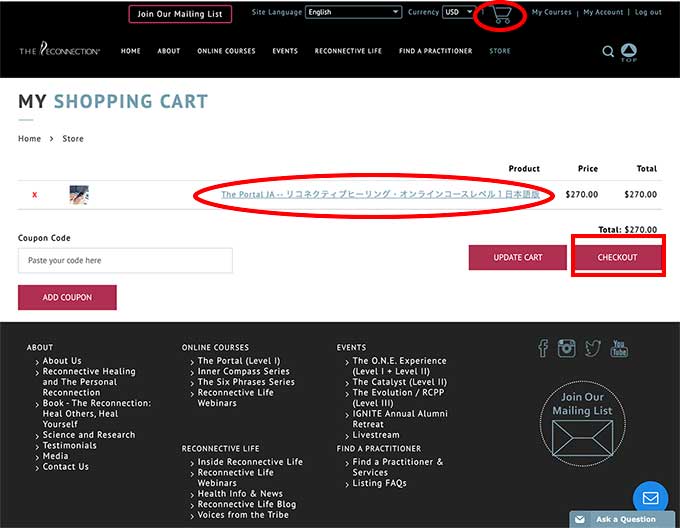The image size is (680, 528).
Task: Go to My Courses link
Action: (x=552, y=12)
